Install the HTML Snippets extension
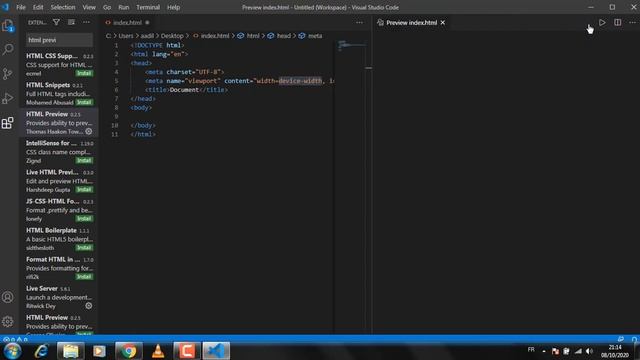 [84, 102]
